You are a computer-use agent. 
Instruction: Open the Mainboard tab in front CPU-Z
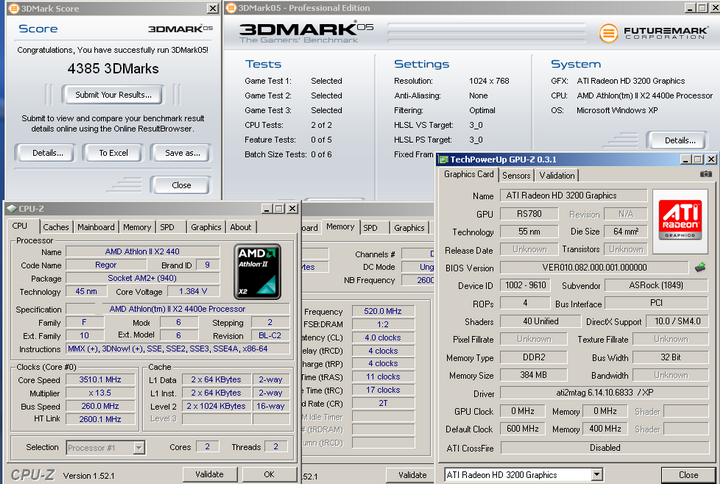click(96, 227)
